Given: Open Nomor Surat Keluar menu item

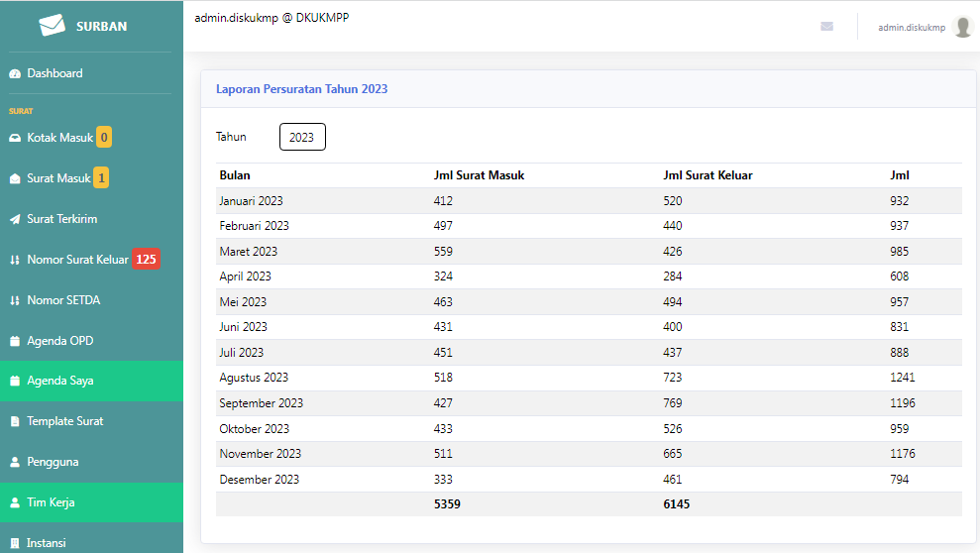Looking at the screenshot, I should tap(91, 260).
